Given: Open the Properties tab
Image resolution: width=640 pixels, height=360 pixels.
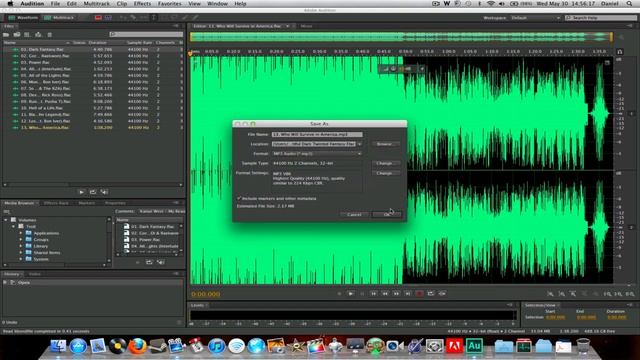Looking at the screenshot, I should [x=115, y=203].
